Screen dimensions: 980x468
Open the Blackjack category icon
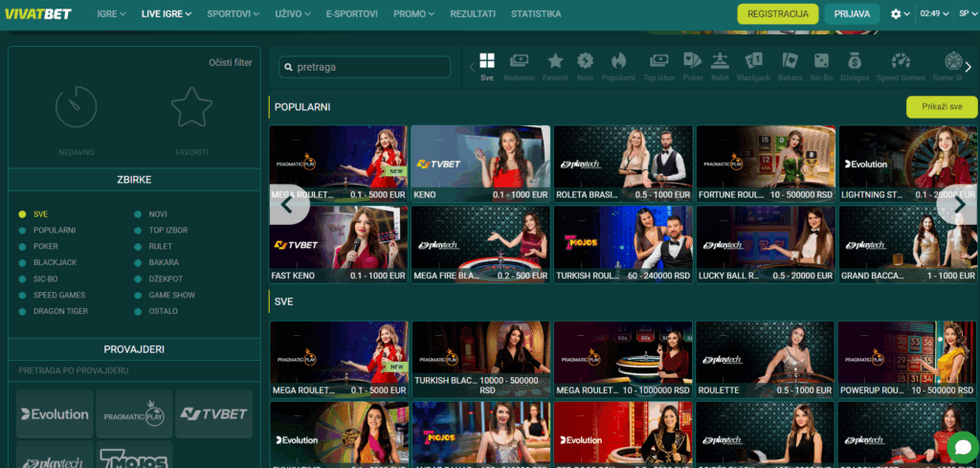[753, 65]
